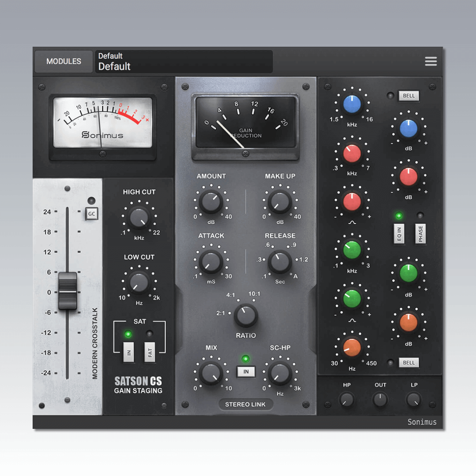Open the hamburger menu icon
The width and height of the screenshot is (476, 476).
point(431,61)
